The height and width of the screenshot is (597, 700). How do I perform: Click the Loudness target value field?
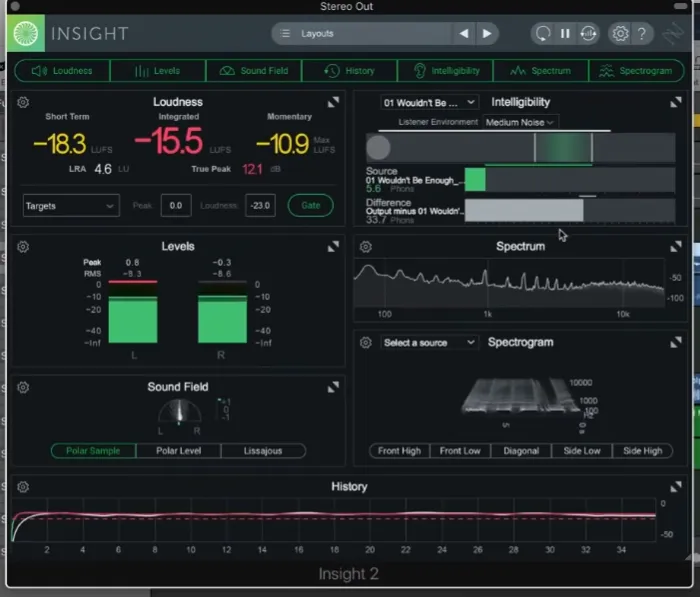[260, 205]
